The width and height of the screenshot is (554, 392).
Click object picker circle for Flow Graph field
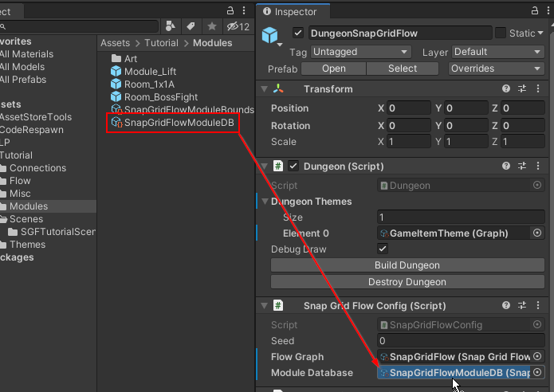tap(537, 357)
